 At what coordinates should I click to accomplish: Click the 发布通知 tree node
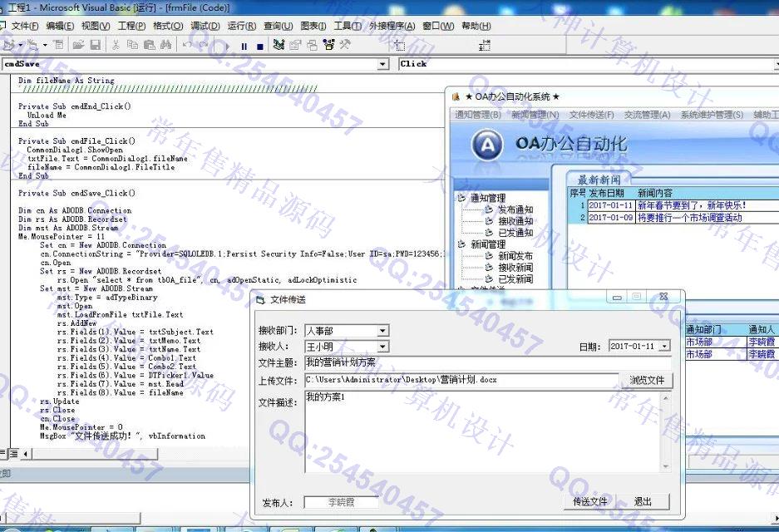(515, 210)
